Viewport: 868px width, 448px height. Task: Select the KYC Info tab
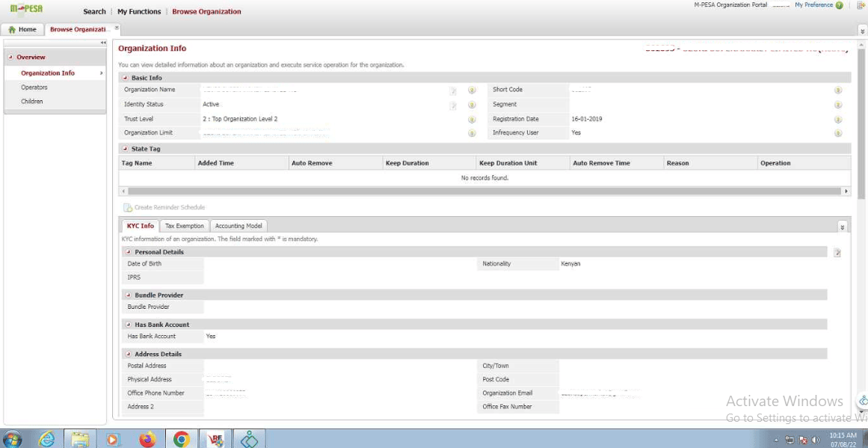coord(141,226)
